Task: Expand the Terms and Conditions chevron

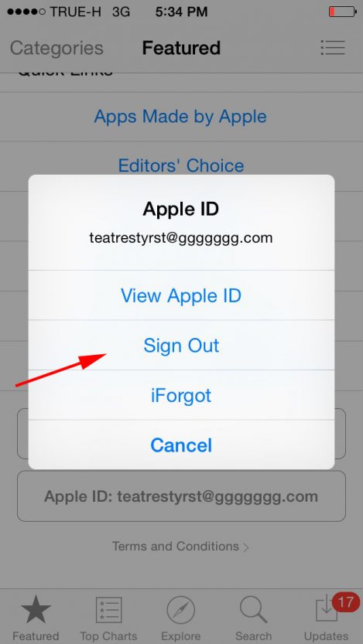Action: [246, 547]
